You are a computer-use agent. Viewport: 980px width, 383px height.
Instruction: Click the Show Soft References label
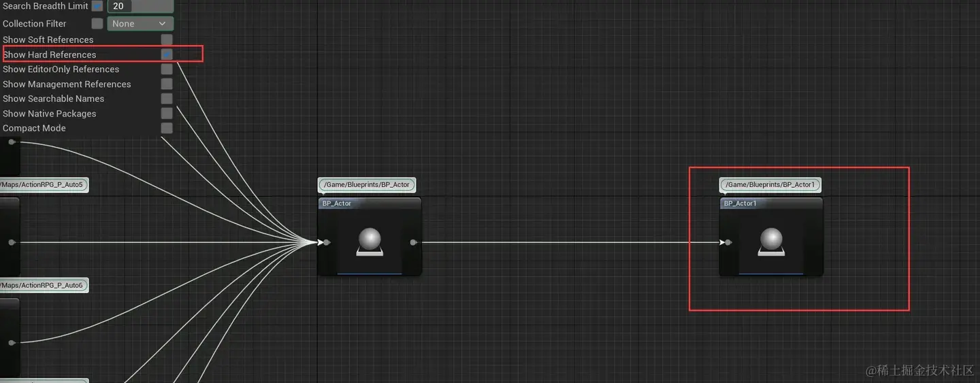(x=48, y=39)
